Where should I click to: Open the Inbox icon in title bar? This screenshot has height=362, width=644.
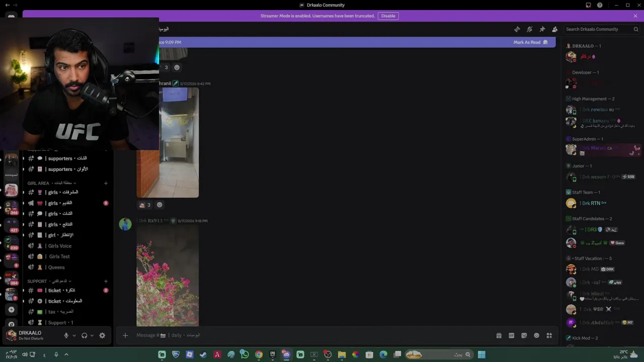588,5
